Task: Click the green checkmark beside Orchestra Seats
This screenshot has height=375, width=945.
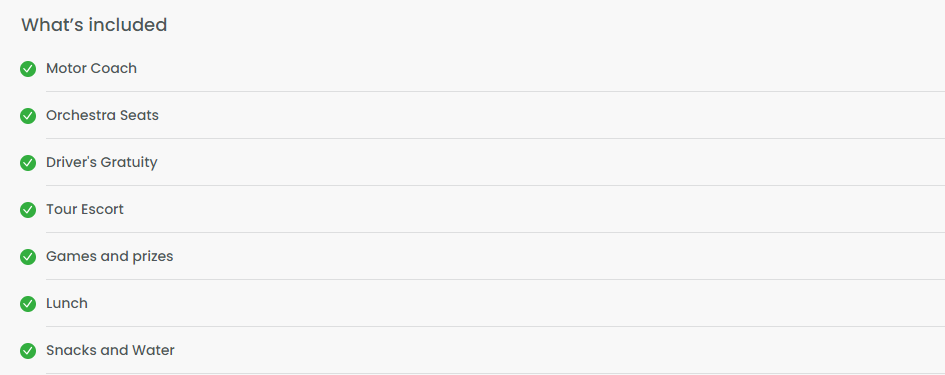Action: point(28,116)
